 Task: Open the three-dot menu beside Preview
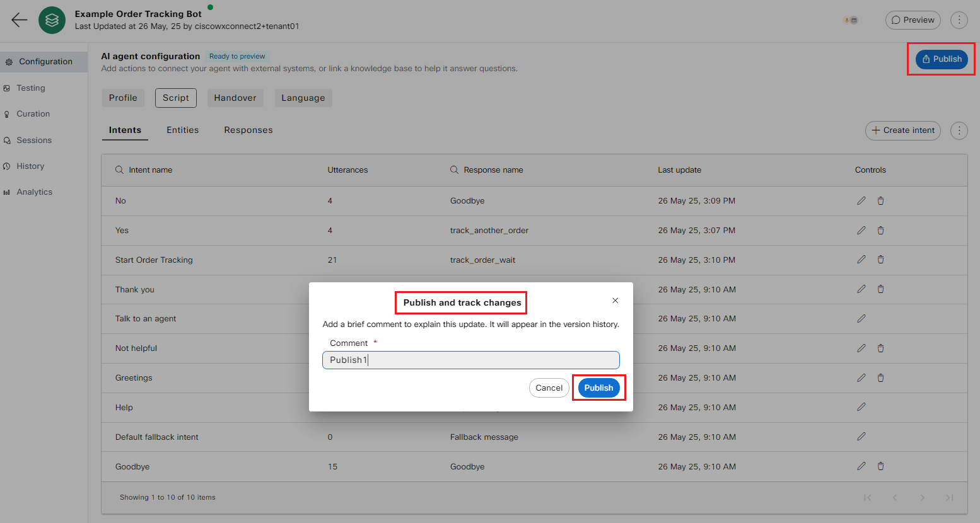(x=959, y=20)
